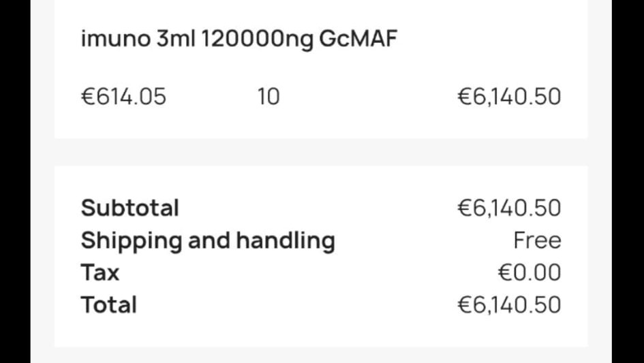Click the black bar on the right edge
Image resolution: width=644 pixels, height=363 pixels.
[x=627, y=181]
